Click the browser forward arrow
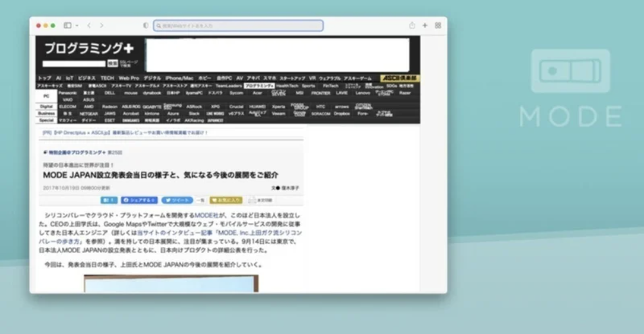644x334 pixels. [102, 25]
